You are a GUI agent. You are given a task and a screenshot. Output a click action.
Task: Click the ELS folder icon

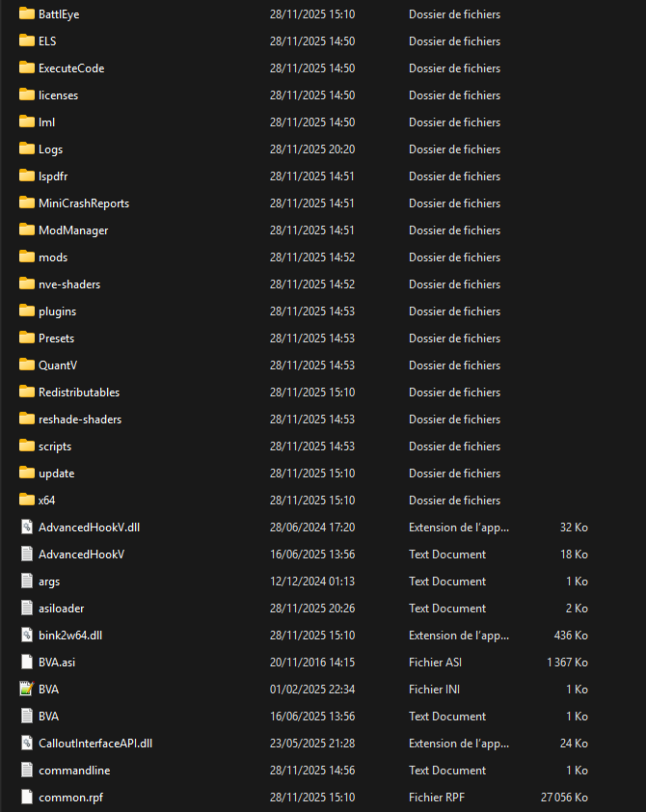pyautogui.click(x=26, y=41)
